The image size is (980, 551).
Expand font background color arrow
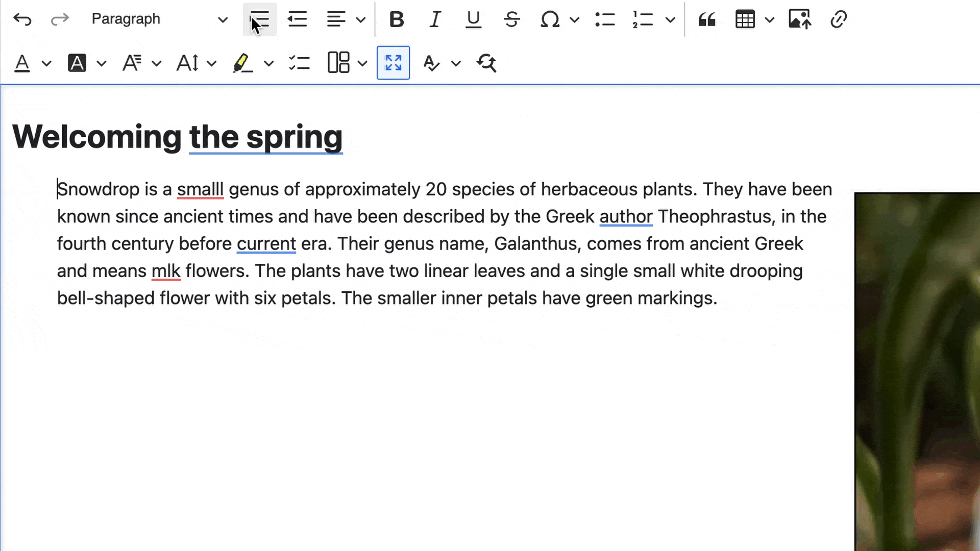[102, 63]
